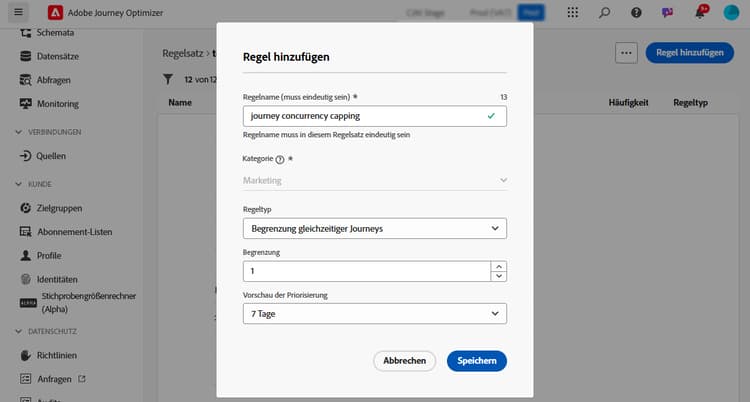This screenshot has width=750, height=402.
Task: Open the hamburger navigation menu
Action: pos(18,12)
